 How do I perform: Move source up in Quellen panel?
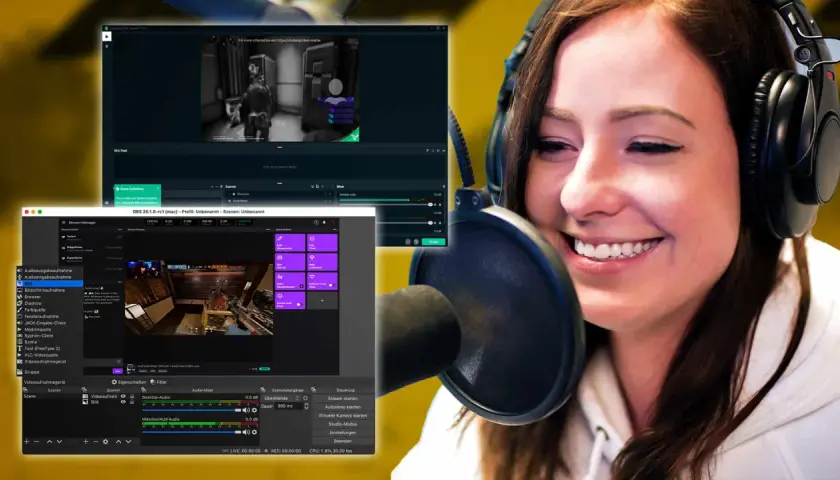point(118,441)
